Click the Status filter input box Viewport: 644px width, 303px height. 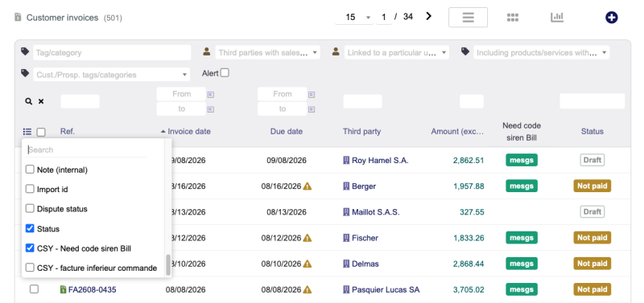tap(592, 101)
